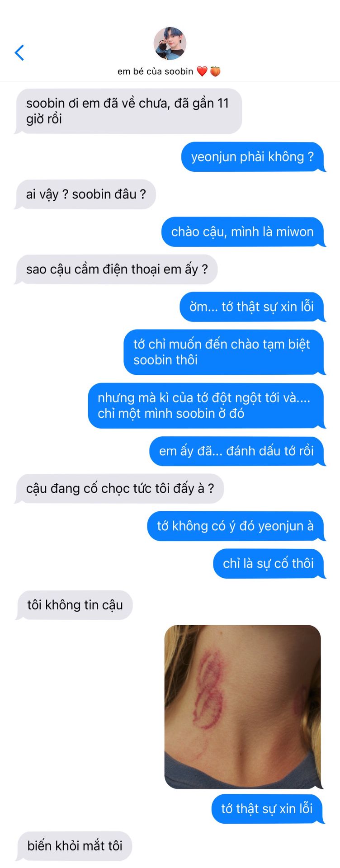Screen dimensions: 340x868
Task: Tap the last message 'biến khỏi mắt tôi'
Action: (x=75, y=846)
